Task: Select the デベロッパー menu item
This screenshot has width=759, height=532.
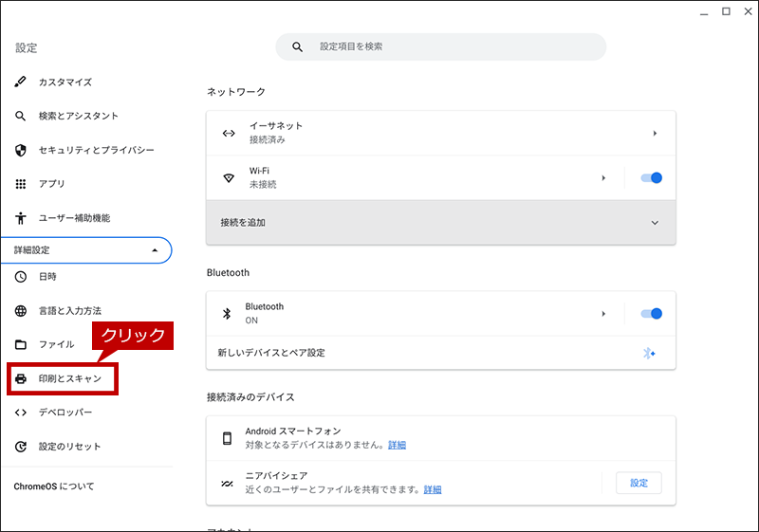Action: click(x=65, y=413)
